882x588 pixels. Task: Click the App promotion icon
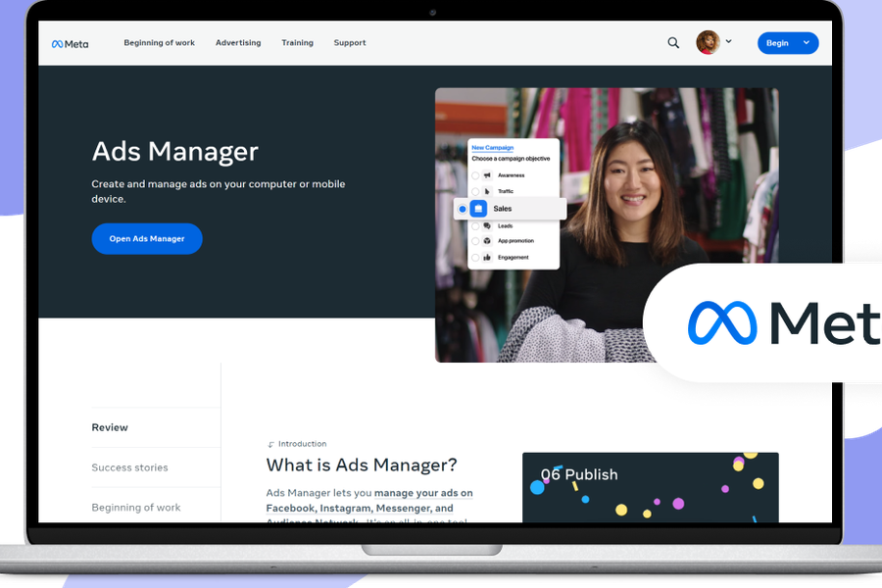[487, 240]
